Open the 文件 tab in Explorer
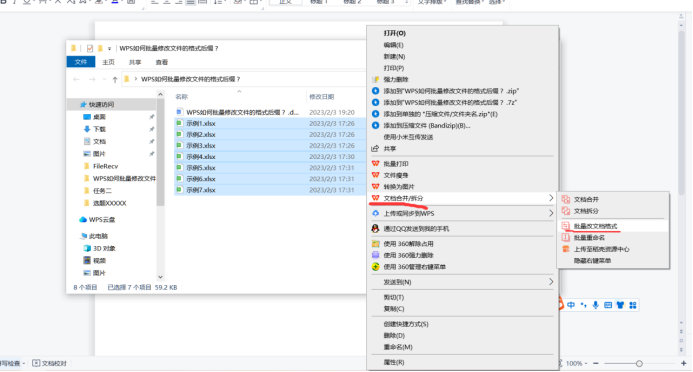The height and width of the screenshot is (372, 693). [81, 62]
